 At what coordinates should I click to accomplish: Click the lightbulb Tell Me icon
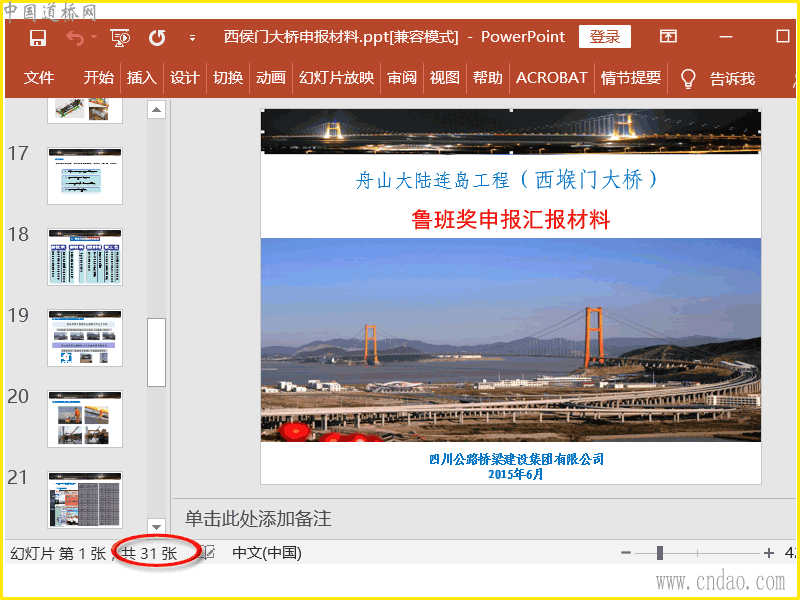pos(688,79)
